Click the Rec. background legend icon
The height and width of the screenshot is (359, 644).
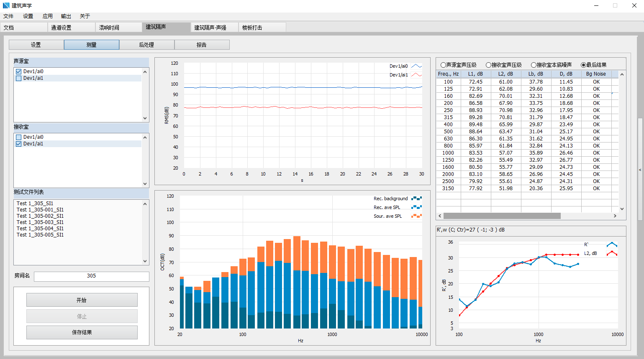pyautogui.click(x=416, y=199)
